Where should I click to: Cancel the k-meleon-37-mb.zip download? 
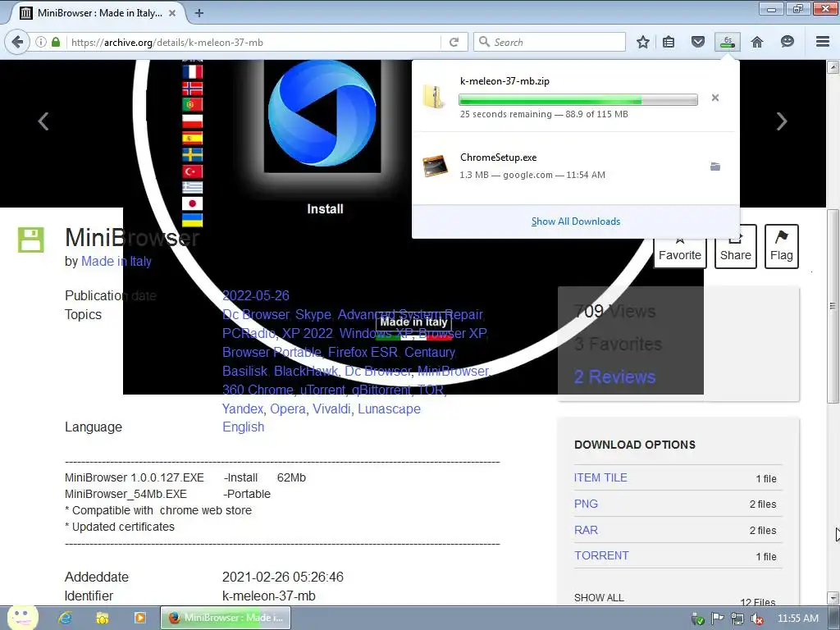click(x=715, y=98)
